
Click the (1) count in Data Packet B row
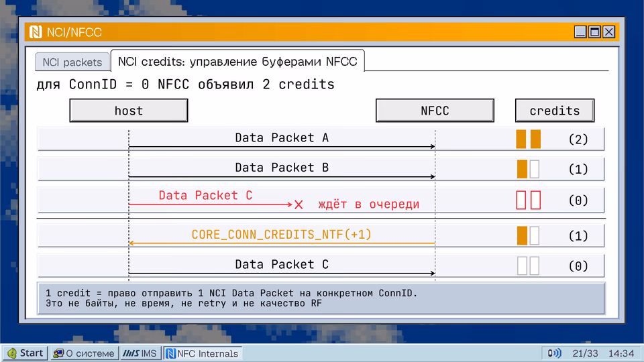coord(578,170)
